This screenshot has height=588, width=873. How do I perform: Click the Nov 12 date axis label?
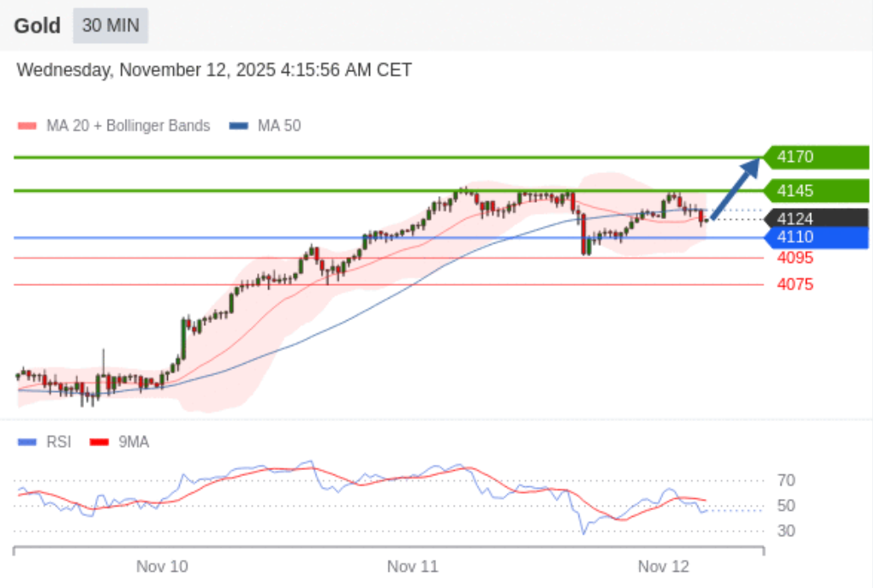(663, 567)
